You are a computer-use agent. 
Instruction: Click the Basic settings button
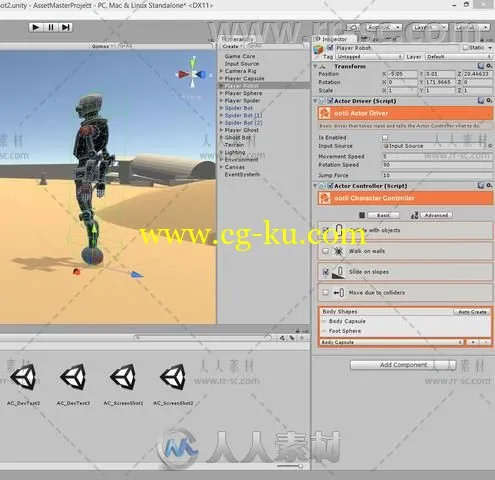383,215
